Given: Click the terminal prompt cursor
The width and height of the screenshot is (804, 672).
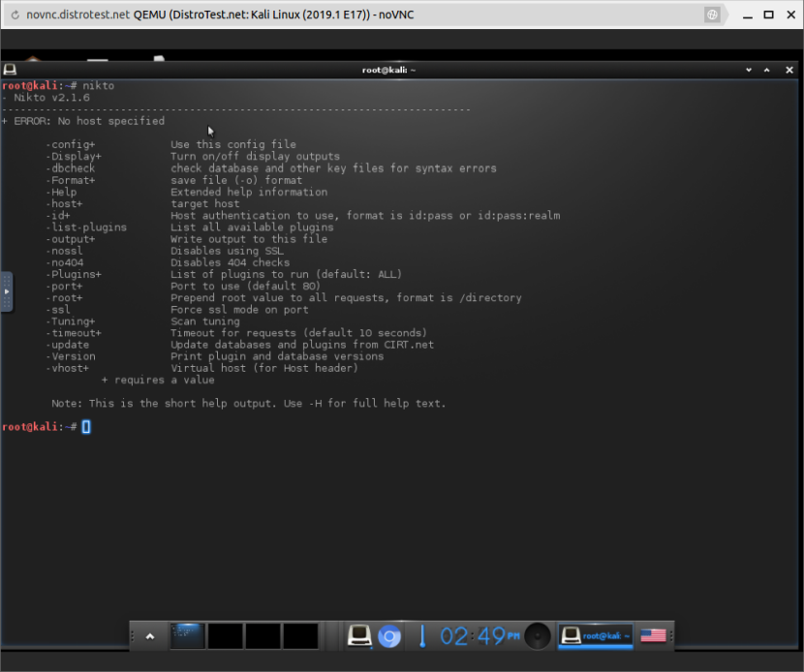Looking at the screenshot, I should (x=86, y=427).
